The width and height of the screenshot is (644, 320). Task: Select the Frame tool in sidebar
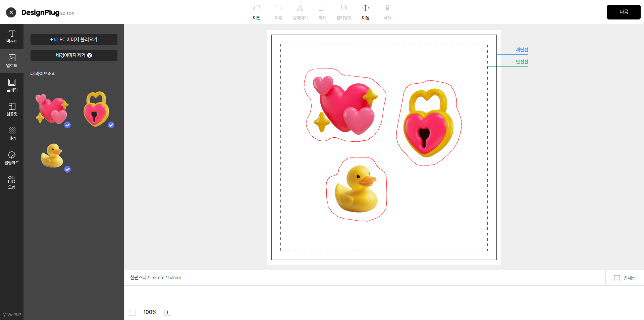pos(12,85)
